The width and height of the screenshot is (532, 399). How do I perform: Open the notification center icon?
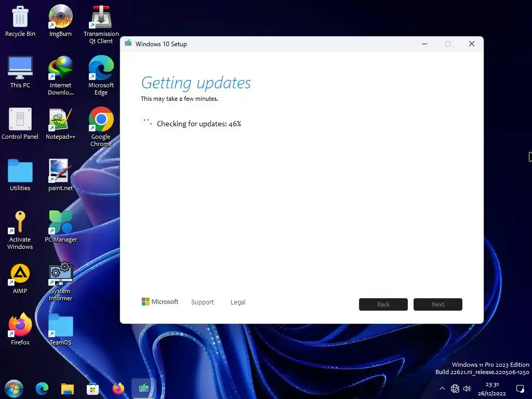coord(520,389)
